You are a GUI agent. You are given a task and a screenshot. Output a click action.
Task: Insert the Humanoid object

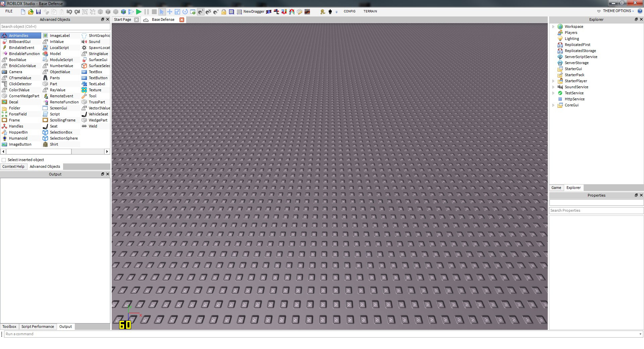pos(18,138)
